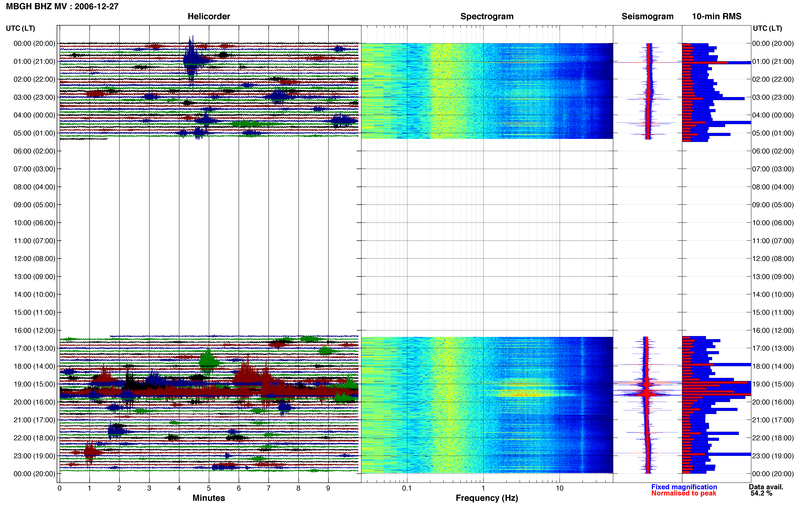Image resolution: width=812 pixels, height=508 pixels.
Task: Click the Minutes axis label
Action: point(208,498)
